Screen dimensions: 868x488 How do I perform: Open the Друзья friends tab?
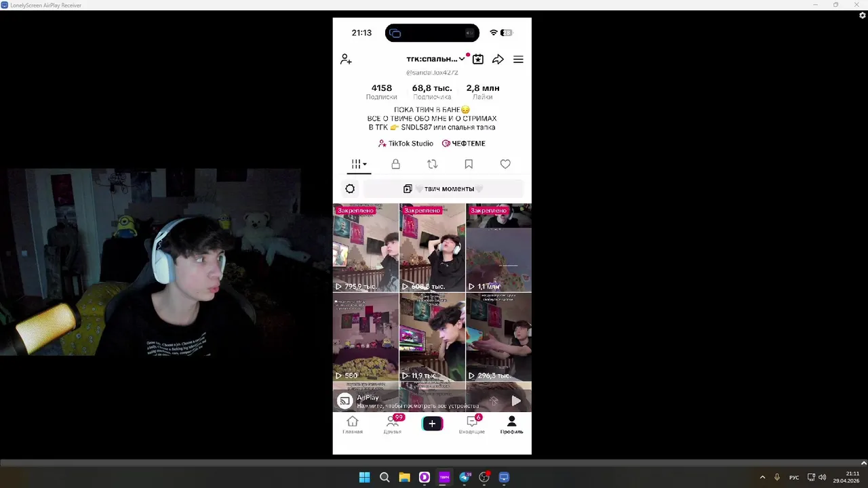pos(393,425)
